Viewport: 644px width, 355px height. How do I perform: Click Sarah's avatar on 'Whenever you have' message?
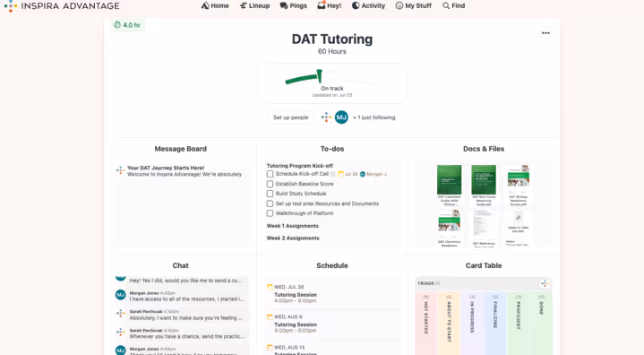coord(120,332)
